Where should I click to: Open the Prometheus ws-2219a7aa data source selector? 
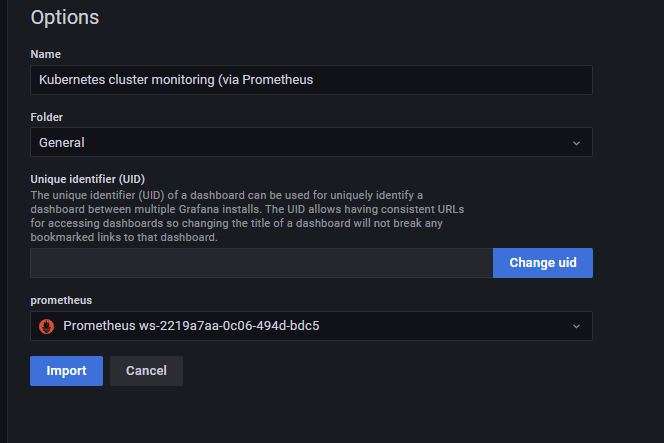pos(310,326)
